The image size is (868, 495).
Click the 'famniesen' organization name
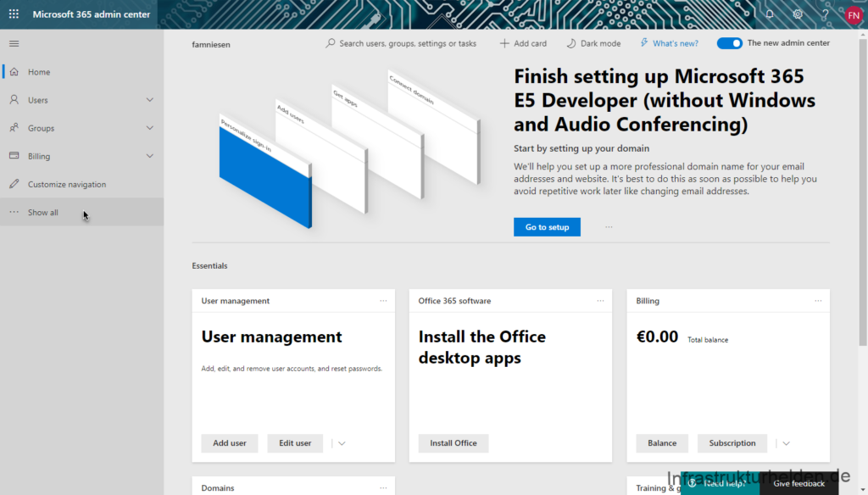[x=211, y=44]
